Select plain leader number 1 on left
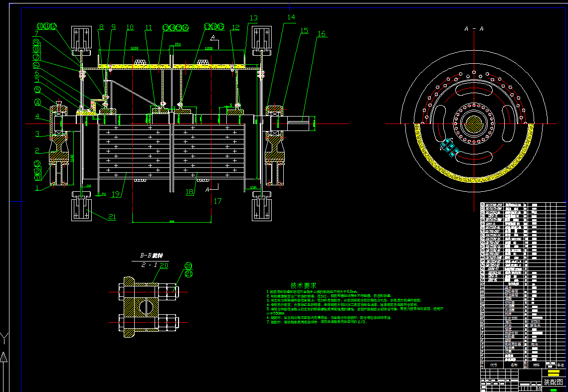568x392 pixels. click(36, 187)
